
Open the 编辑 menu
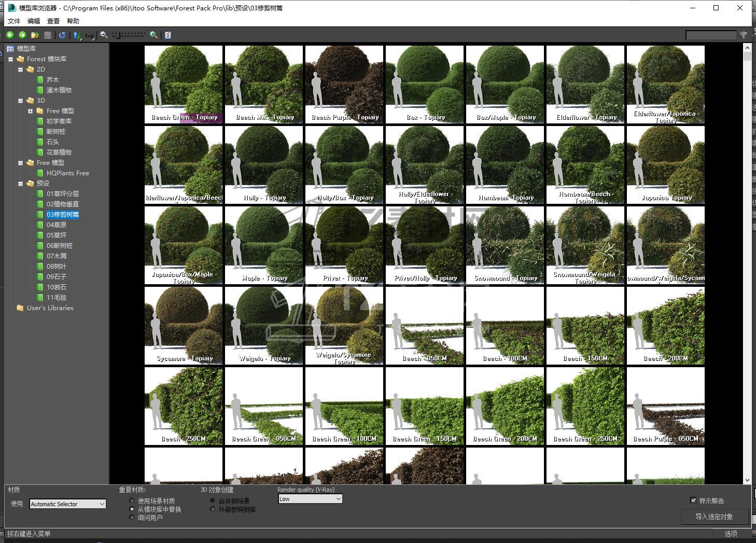34,21
